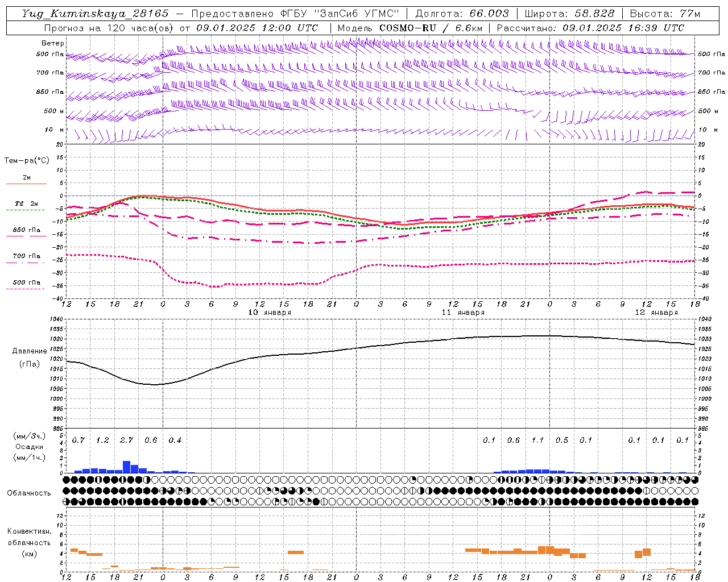Click the Модель COSMO-RU / 6.6км text
728x582 pixels.
pyautogui.click(x=410, y=28)
